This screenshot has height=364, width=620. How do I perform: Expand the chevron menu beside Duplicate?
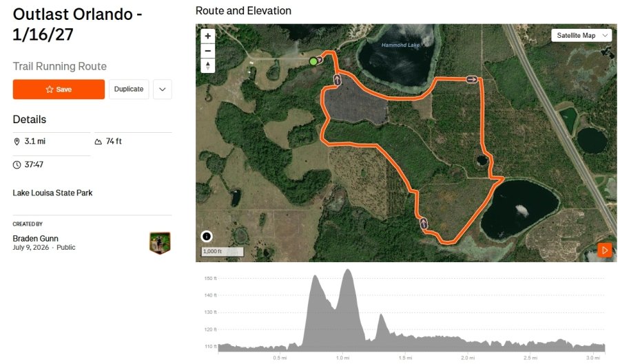tap(162, 89)
